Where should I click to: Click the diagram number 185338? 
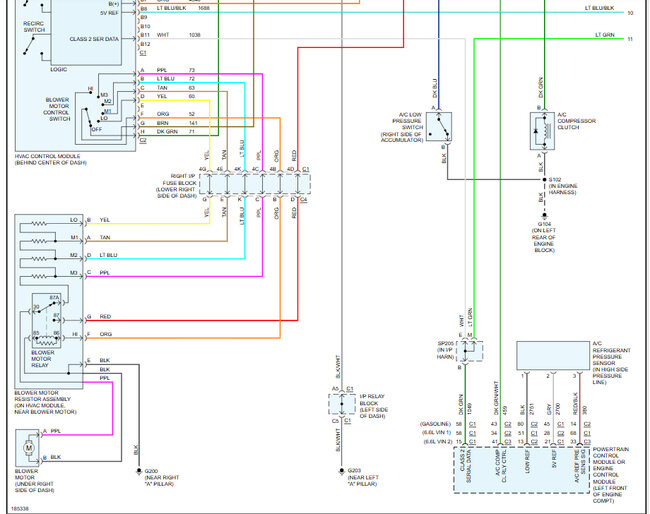(20, 509)
